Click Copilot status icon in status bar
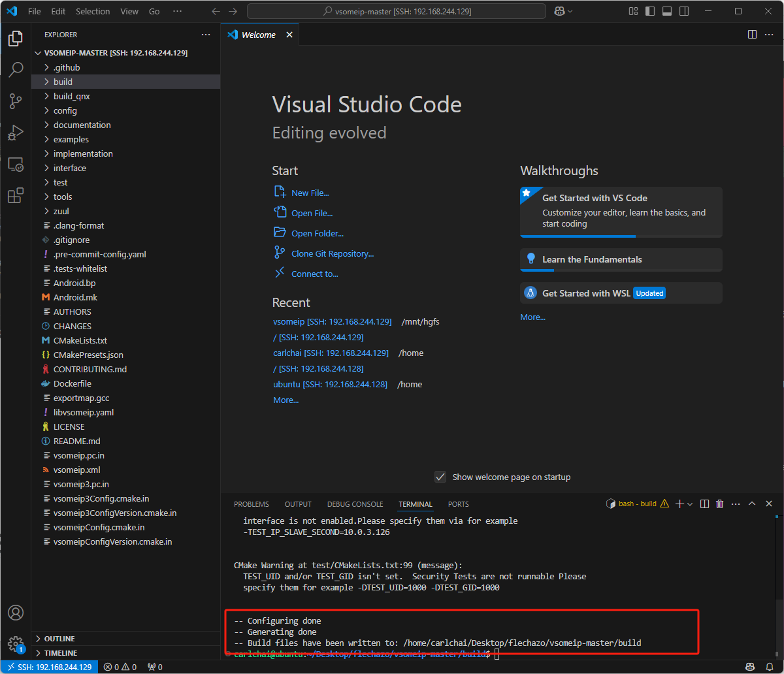The height and width of the screenshot is (674, 784). [751, 667]
